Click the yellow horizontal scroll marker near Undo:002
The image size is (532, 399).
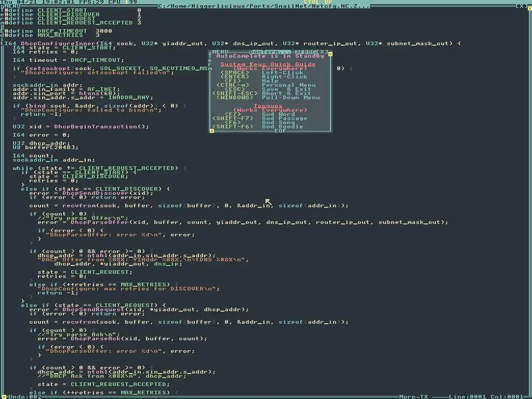(x=4, y=396)
